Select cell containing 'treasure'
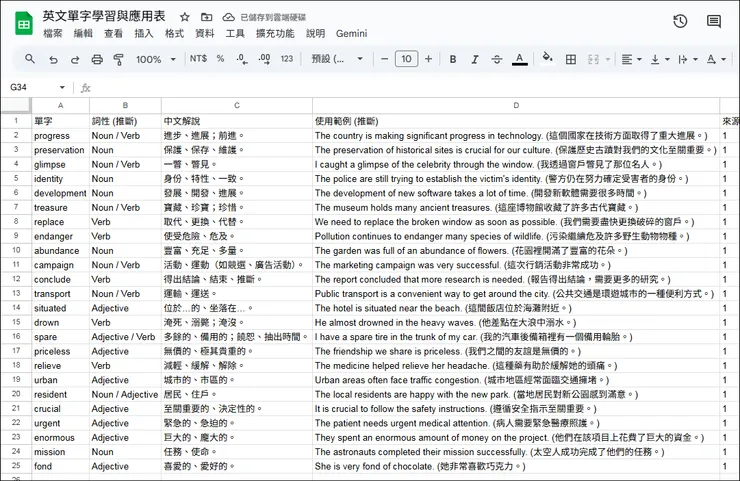The height and width of the screenshot is (481, 740). pos(60,207)
